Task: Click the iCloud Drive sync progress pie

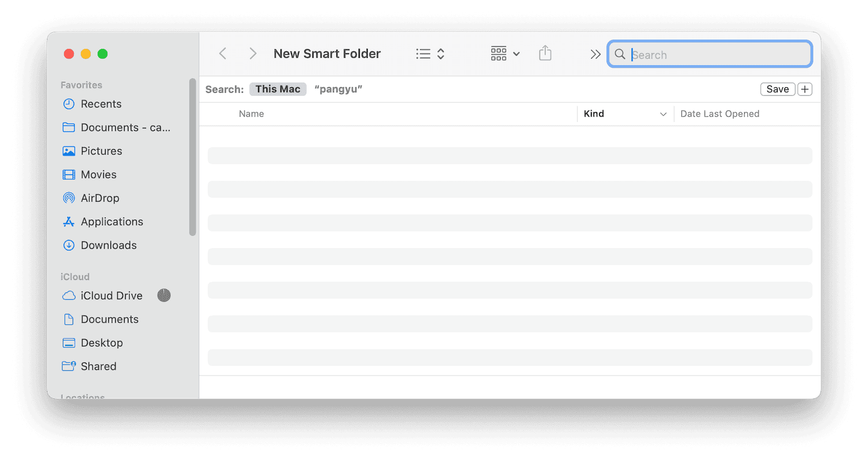Action: (x=164, y=295)
